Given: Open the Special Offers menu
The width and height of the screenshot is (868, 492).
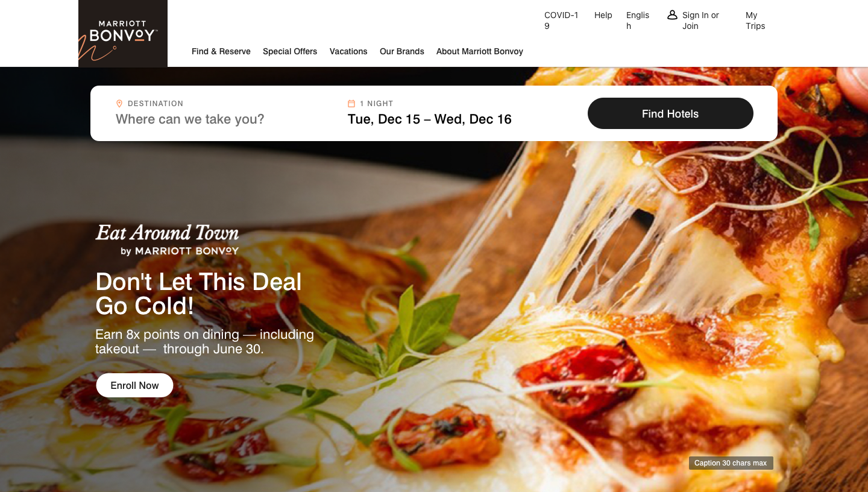Looking at the screenshot, I should click(x=290, y=51).
